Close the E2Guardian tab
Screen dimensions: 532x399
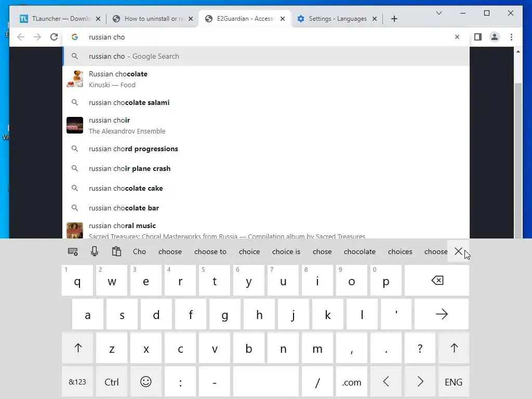tap(283, 19)
